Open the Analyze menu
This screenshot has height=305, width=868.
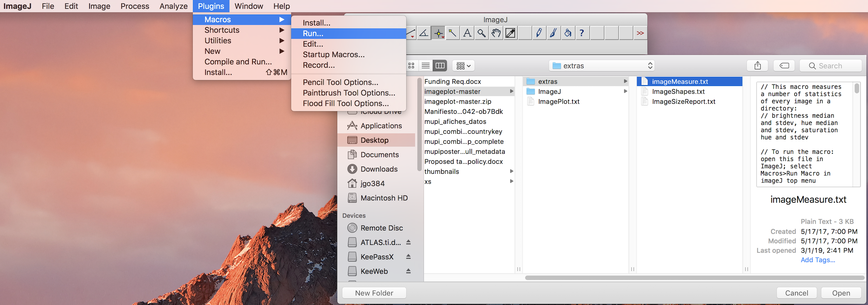tap(173, 6)
